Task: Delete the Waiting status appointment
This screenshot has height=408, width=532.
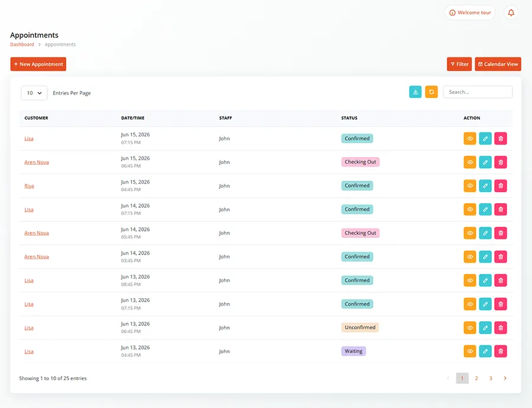Action: tap(501, 351)
